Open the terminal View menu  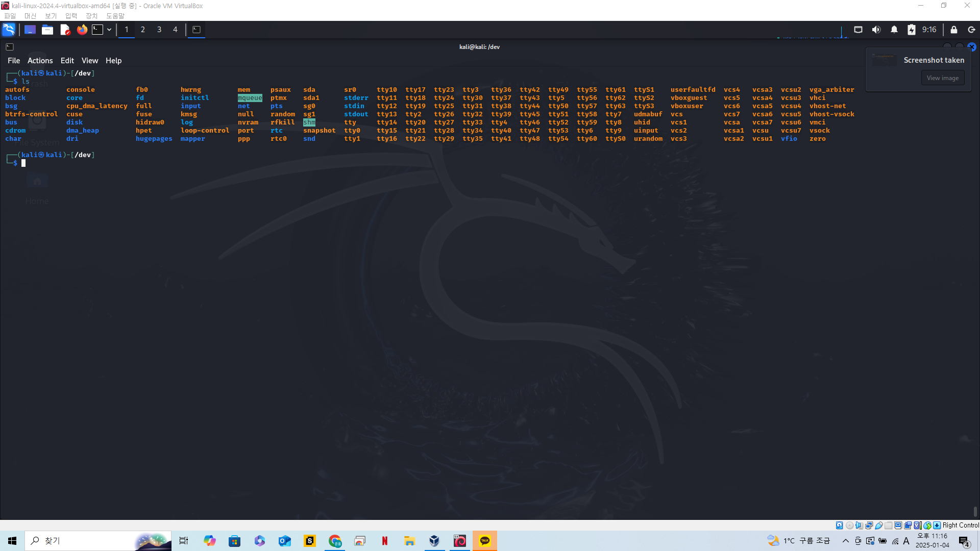click(89, 60)
